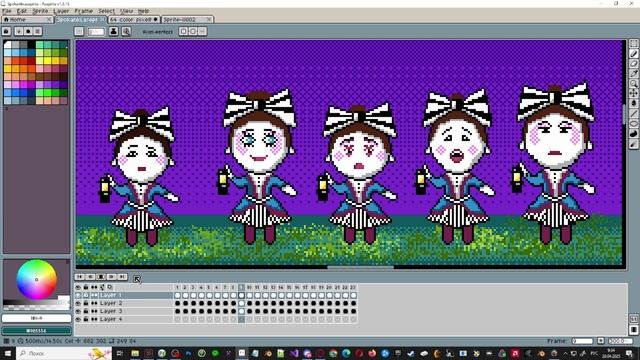Screen dimensions: 640x360
Task: Go to previous frame button
Action: tap(90, 277)
